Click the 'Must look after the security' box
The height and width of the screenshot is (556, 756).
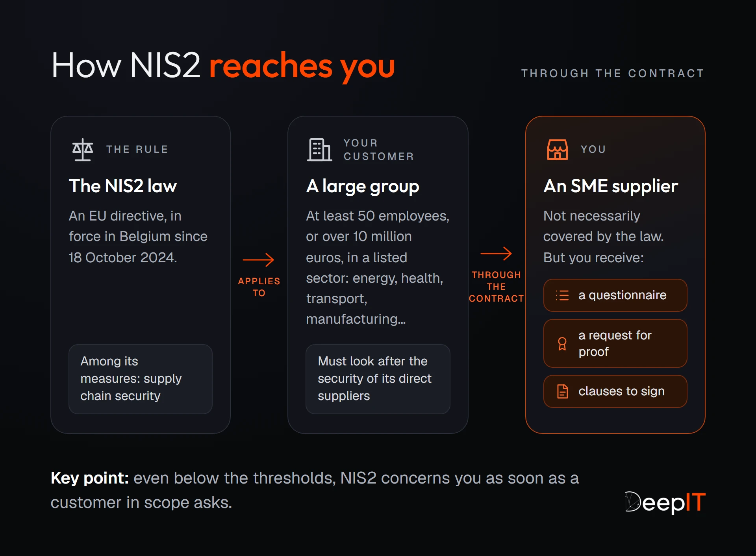(x=378, y=379)
